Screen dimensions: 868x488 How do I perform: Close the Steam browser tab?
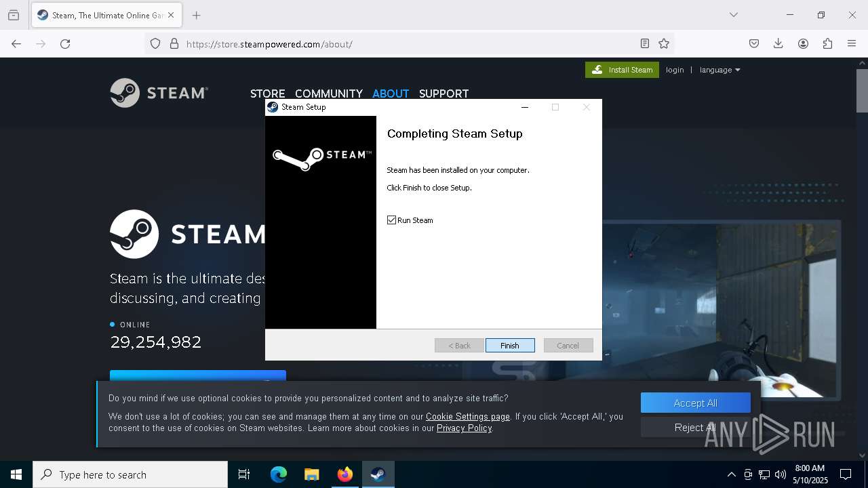click(x=172, y=15)
